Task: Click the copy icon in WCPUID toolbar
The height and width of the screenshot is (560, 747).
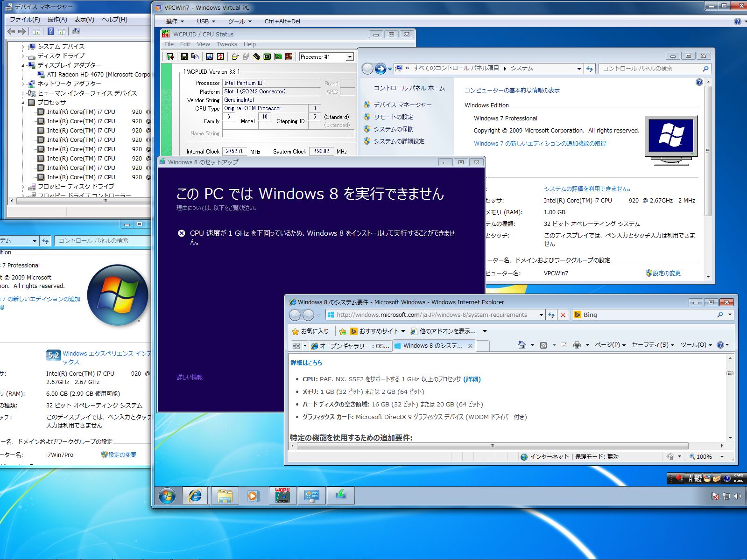Action: (x=195, y=56)
